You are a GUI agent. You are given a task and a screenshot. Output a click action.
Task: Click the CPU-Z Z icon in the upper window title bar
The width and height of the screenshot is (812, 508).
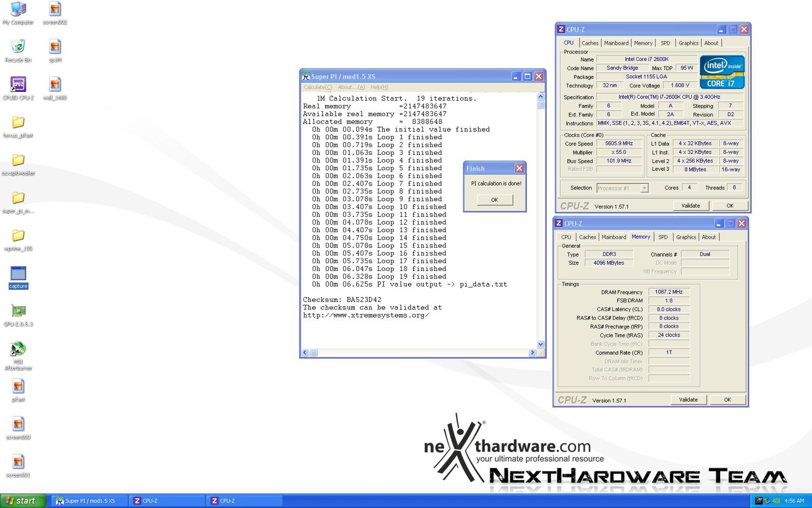point(561,29)
